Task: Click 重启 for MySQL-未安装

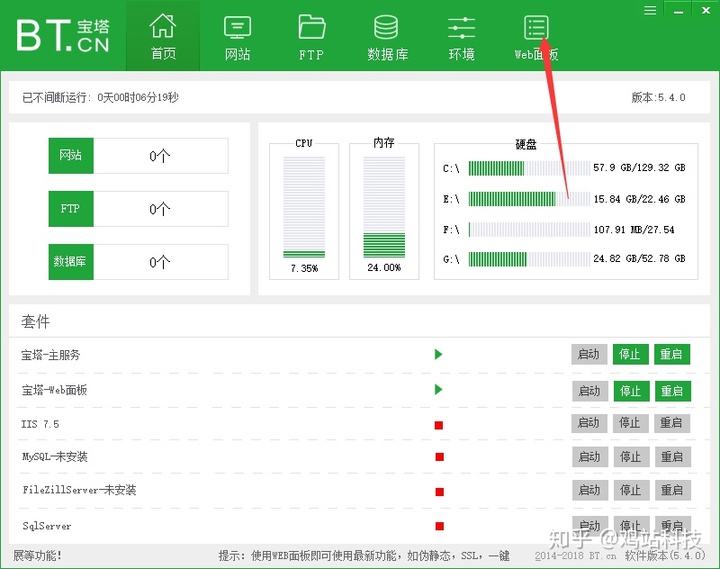Action: (673, 457)
